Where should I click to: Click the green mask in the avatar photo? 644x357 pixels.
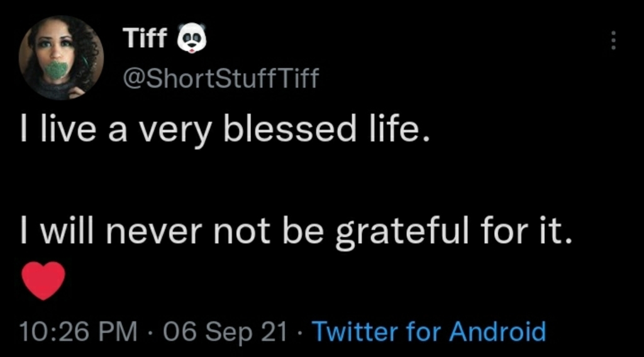(x=58, y=70)
